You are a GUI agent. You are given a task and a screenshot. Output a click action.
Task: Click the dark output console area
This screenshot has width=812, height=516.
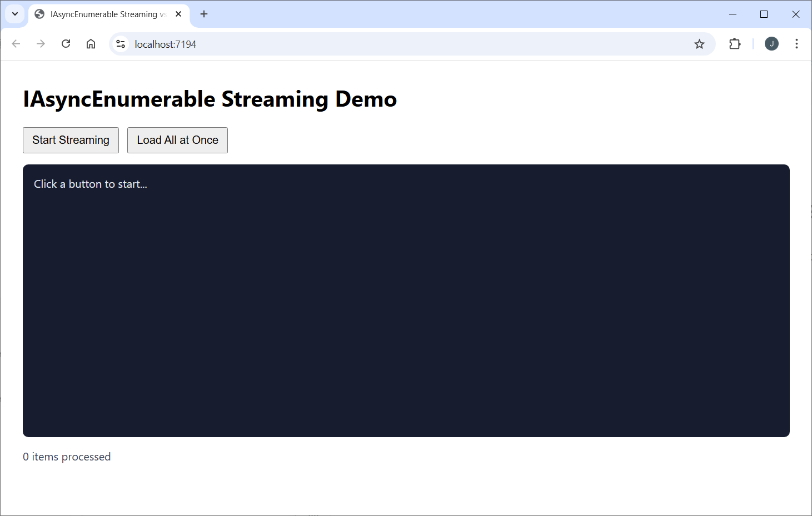(406, 300)
